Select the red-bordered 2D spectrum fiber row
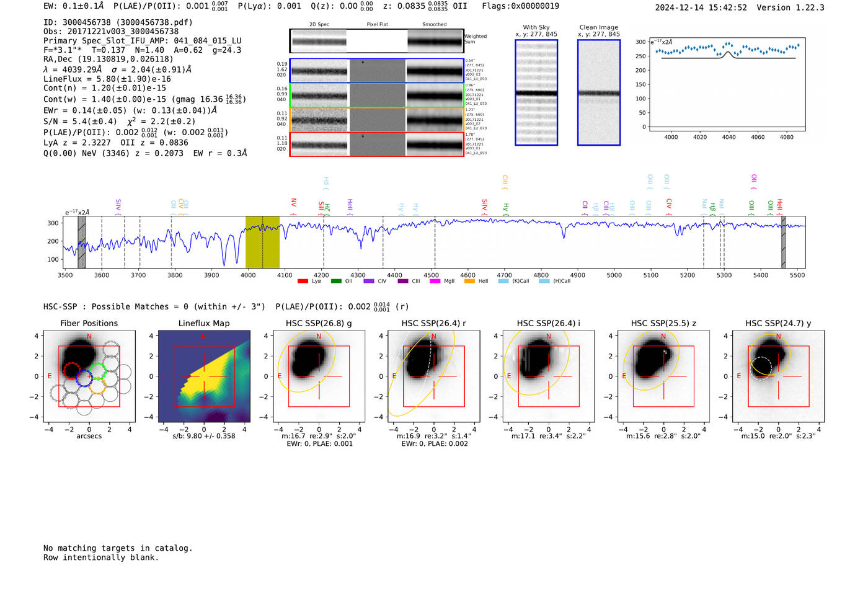This screenshot has height=591, width=868. [377, 144]
